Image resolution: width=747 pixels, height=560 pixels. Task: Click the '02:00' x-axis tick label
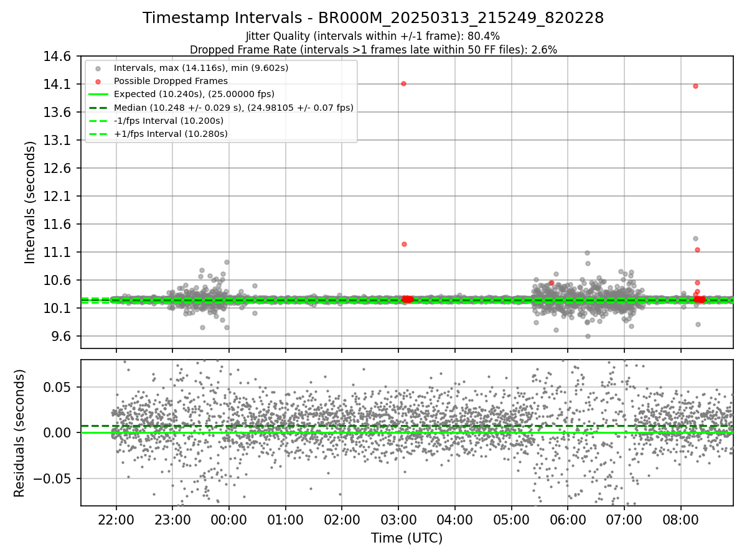pyautogui.click(x=342, y=519)
